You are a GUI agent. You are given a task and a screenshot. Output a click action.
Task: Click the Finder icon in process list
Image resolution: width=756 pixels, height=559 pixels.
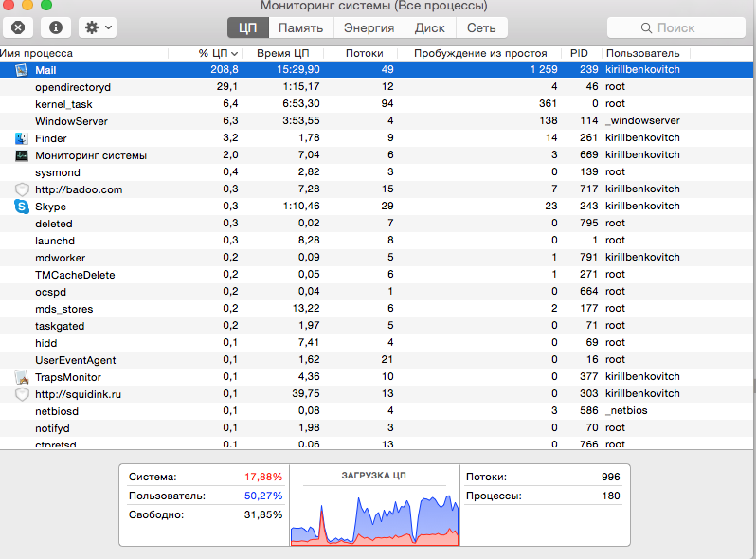(21, 138)
